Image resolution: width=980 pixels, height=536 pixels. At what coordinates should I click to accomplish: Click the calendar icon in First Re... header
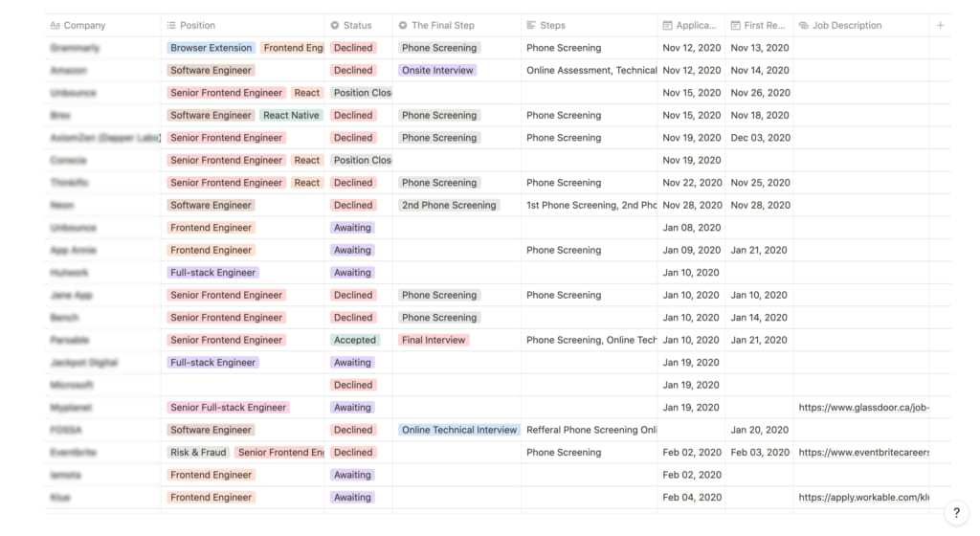tap(736, 26)
